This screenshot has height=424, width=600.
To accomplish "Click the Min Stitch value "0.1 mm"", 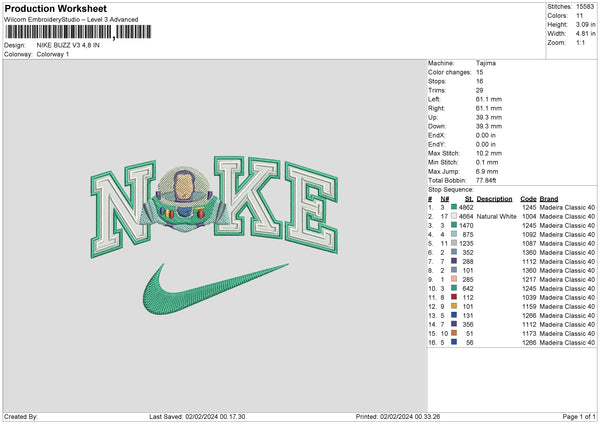I will tap(487, 162).
